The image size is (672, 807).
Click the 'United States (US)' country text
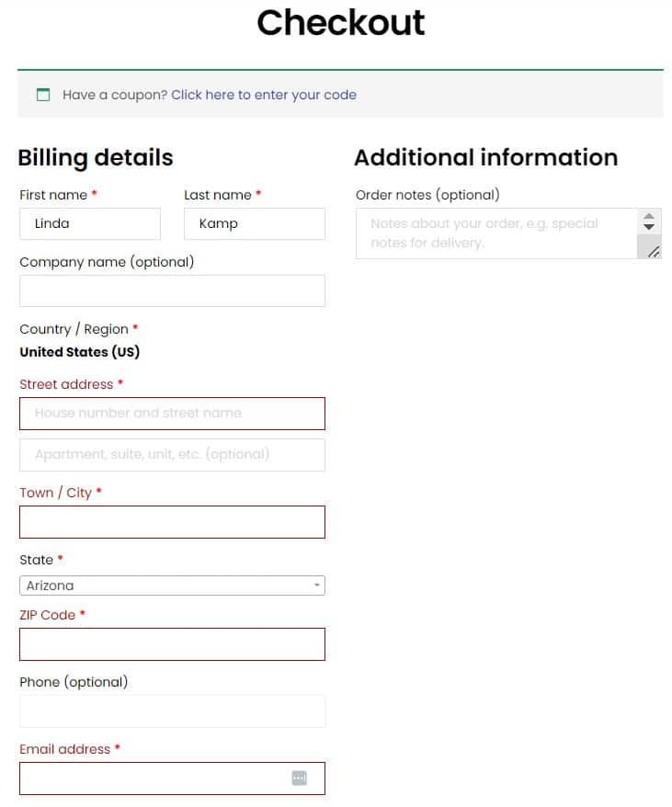click(80, 352)
